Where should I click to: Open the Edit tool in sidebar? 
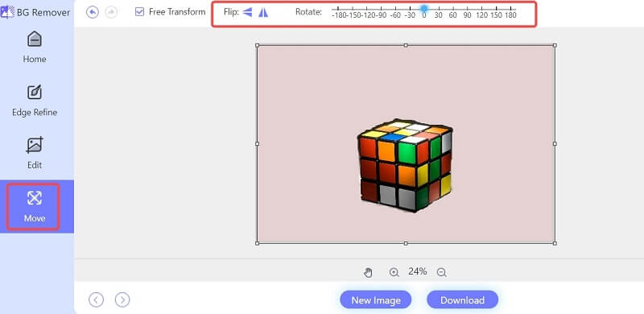coord(35,153)
